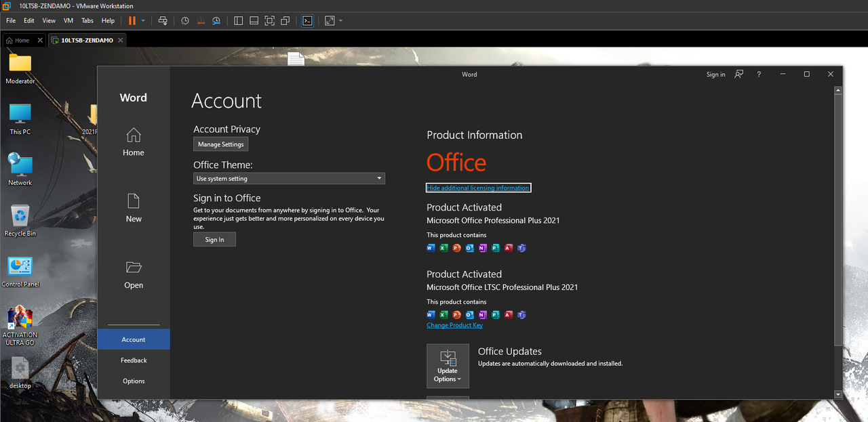The height and width of the screenshot is (422, 868).
Task: Open the Home page in Word sidebar
Action: click(x=134, y=142)
